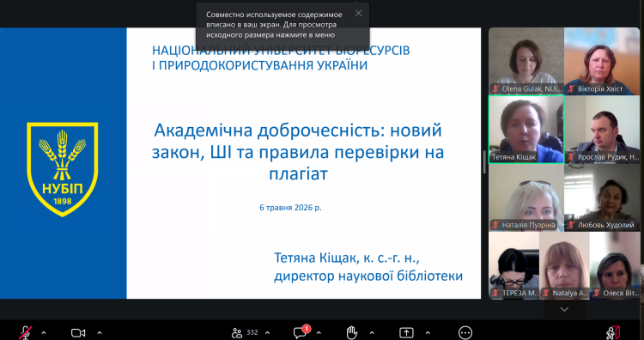
Task: Open share screen options chevron
Action: click(x=428, y=332)
